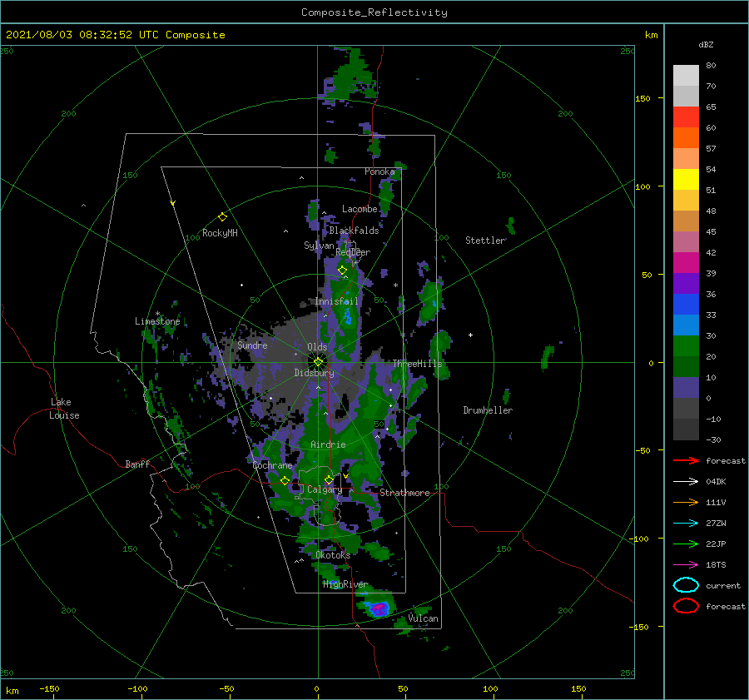Click the green 22JP arrow legend icon
Viewport: 749px width, 700px height.
pos(686,544)
